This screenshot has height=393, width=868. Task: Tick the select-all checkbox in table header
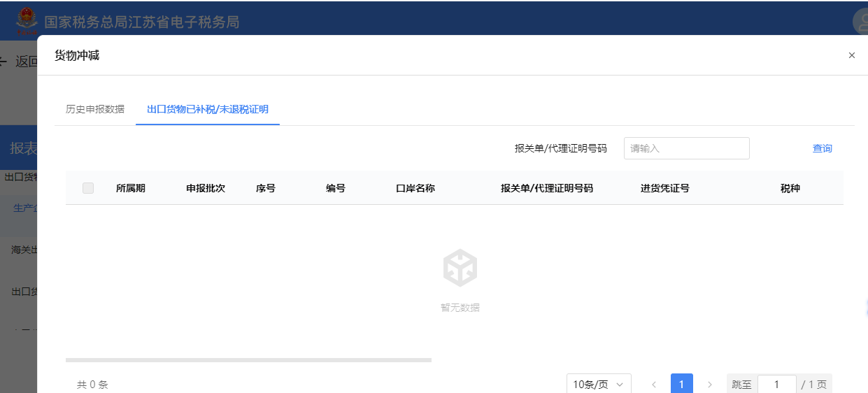coord(88,188)
